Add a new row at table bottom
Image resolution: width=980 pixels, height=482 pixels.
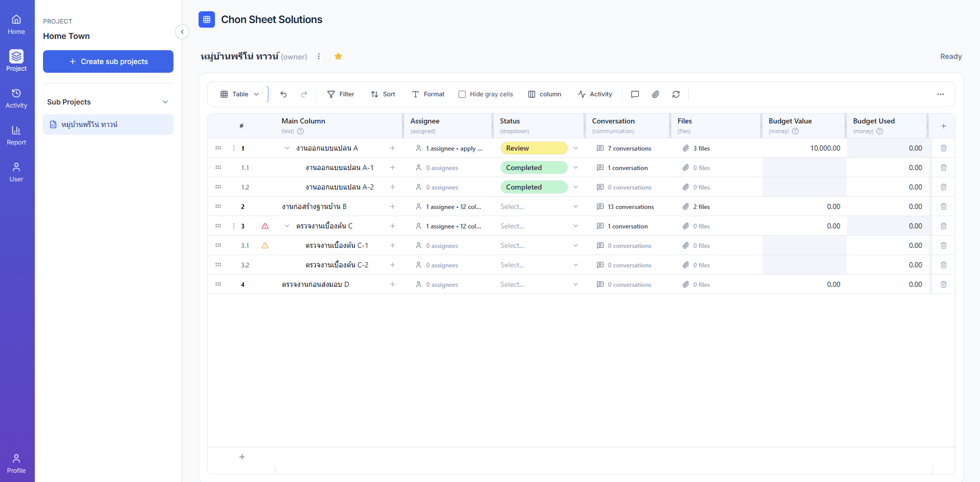click(x=242, y=457)
